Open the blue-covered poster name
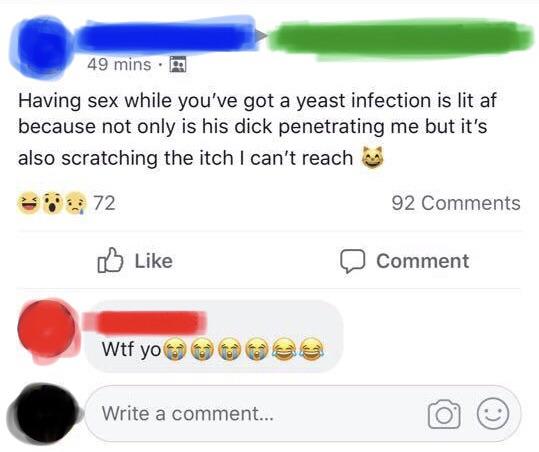This screenshot has height=452, width=539. (x=166, y=36)
